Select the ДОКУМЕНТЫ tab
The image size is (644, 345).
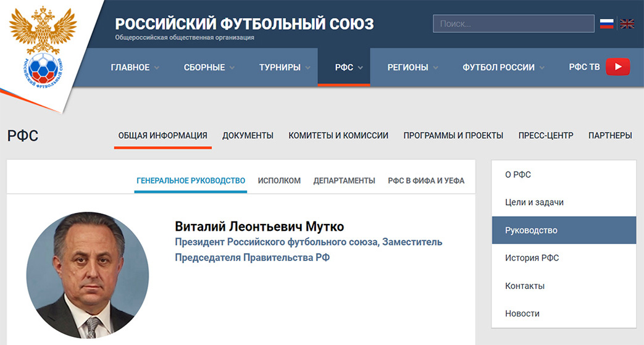(x=248, y=136)
